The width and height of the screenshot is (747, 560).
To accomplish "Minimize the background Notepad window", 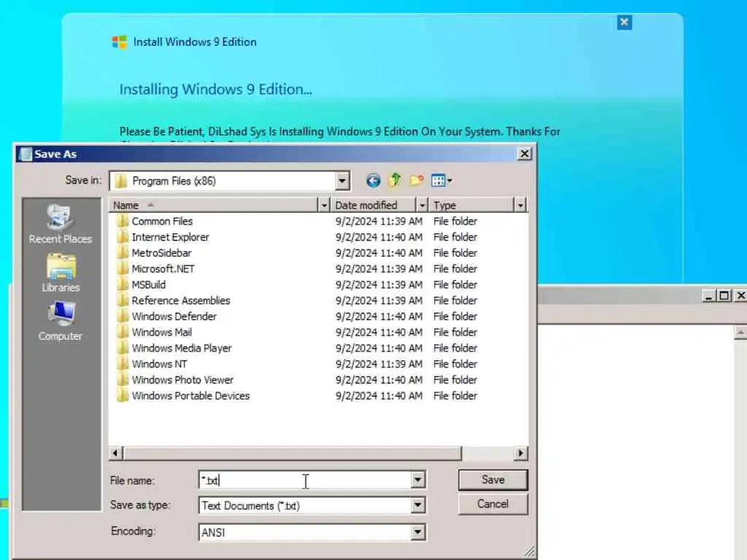I will coord(709,296).
